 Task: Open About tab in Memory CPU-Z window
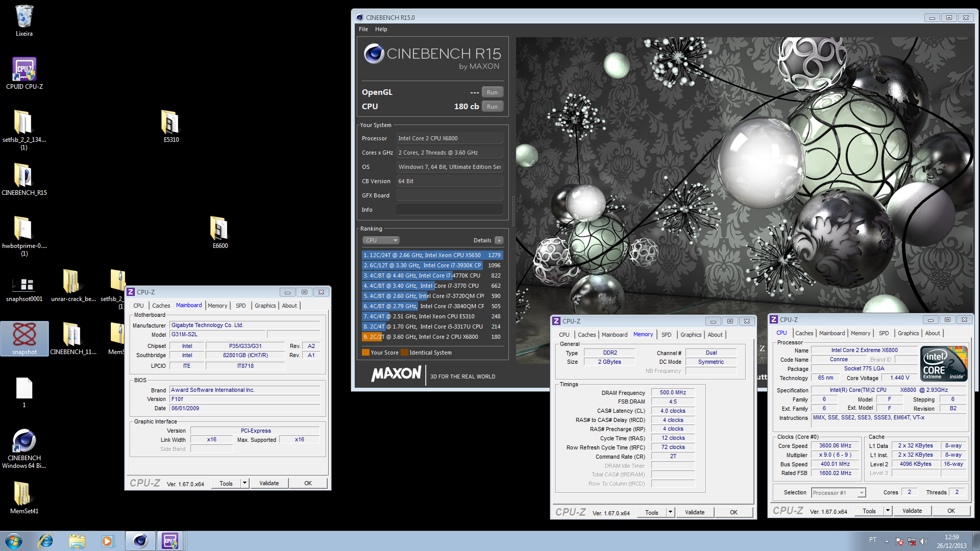coord(715,335)
